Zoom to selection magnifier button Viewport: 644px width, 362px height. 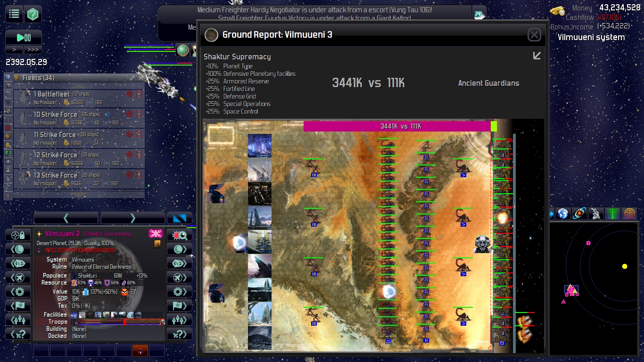[180, 235]
